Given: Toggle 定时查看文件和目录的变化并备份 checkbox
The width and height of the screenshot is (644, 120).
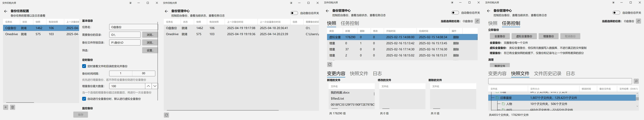Looking at the screenshot, I should tap(84, 66).
